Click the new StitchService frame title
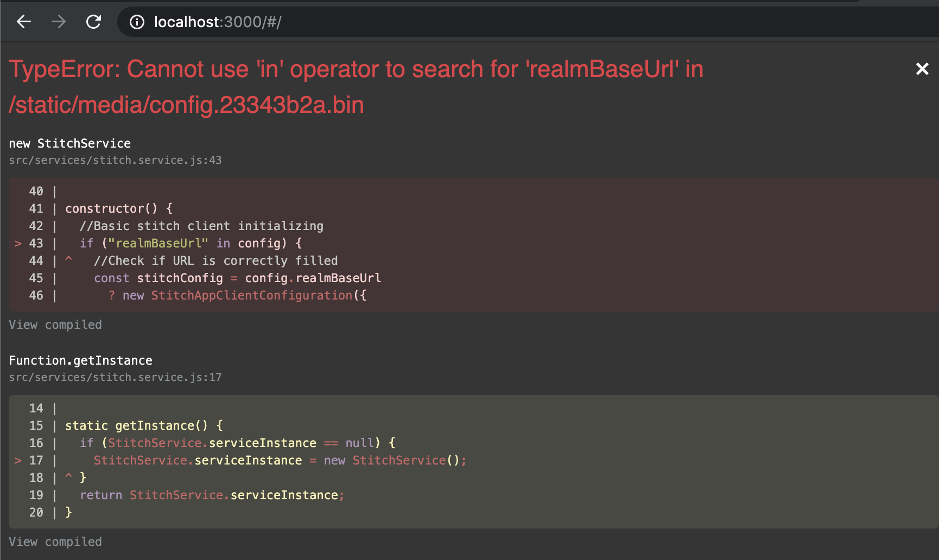The width and height of the screenshot is (939, 560). pos(70,143)
